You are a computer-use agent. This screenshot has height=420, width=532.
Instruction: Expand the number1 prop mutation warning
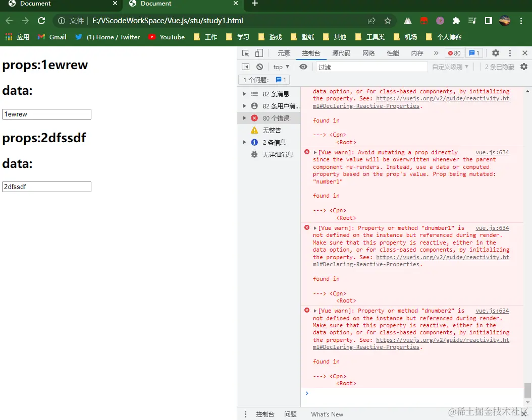pyautogui.click(x=315, y=153)
